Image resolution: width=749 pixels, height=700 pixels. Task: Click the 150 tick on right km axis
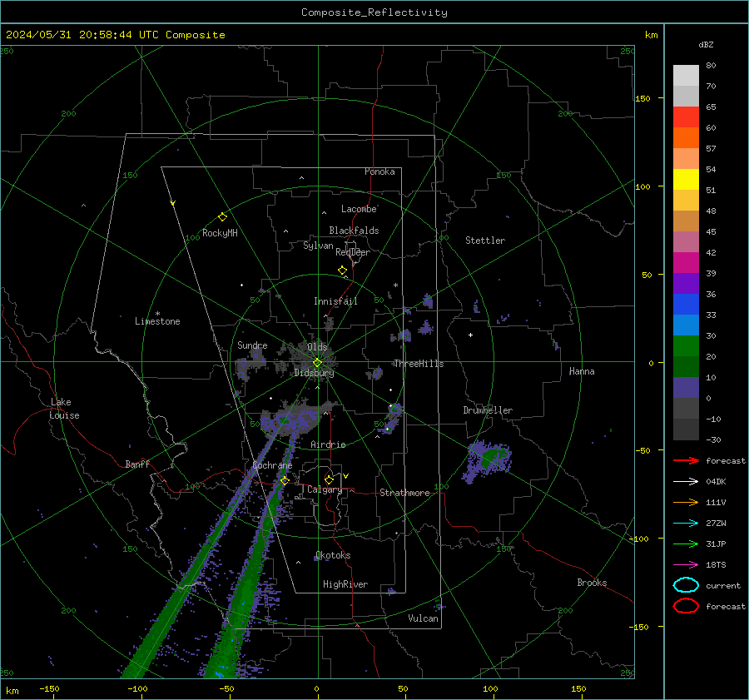(642, 98)
